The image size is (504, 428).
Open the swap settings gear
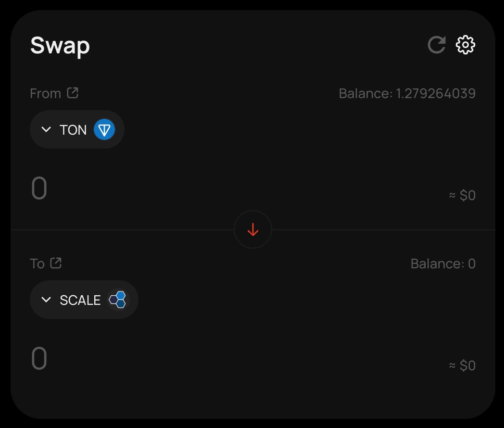pyautogui.click(x=465, y=45)
